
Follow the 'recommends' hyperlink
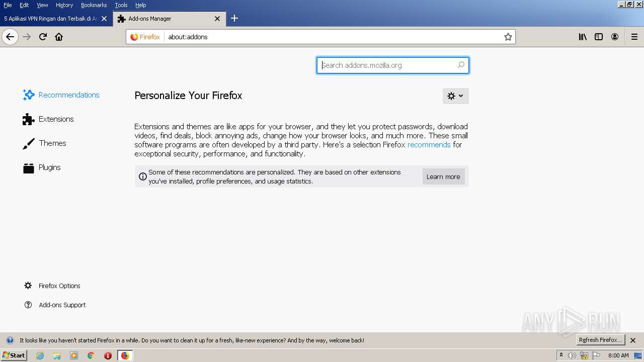coord(429,145)
